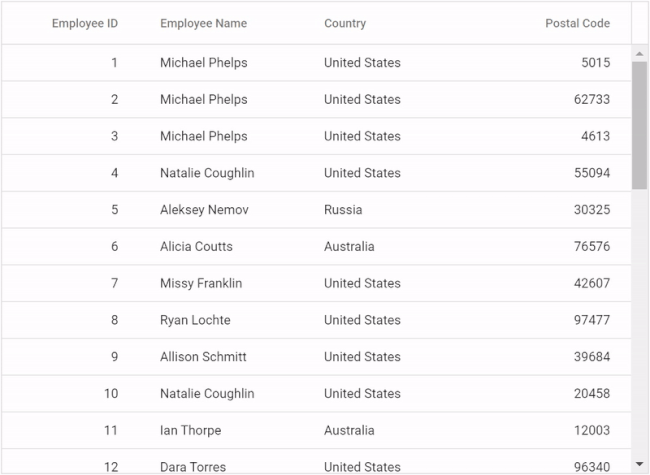The image size is (650, 475).
Task: Click Employee ID 10 cell
Action: pos(111,393)
